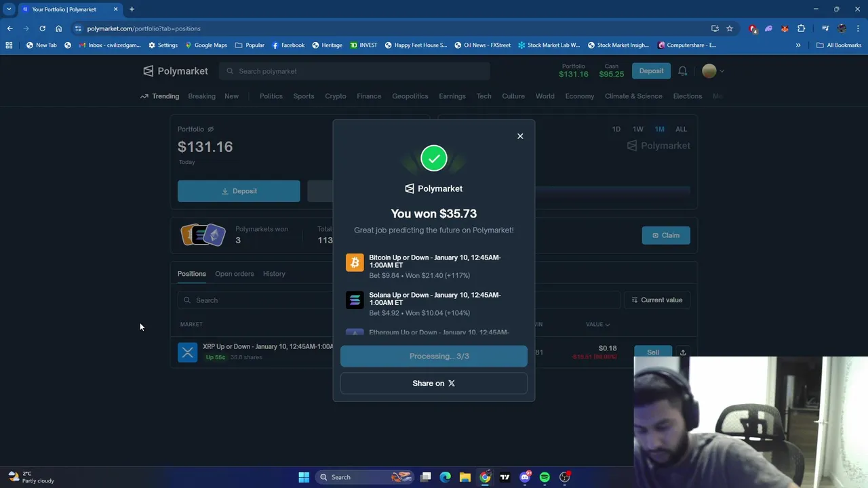The height and width of the screenshot is (488, 868).
Task: Switch to the Open orders tab
Action: pyautogui.click(x=235, y=274)
